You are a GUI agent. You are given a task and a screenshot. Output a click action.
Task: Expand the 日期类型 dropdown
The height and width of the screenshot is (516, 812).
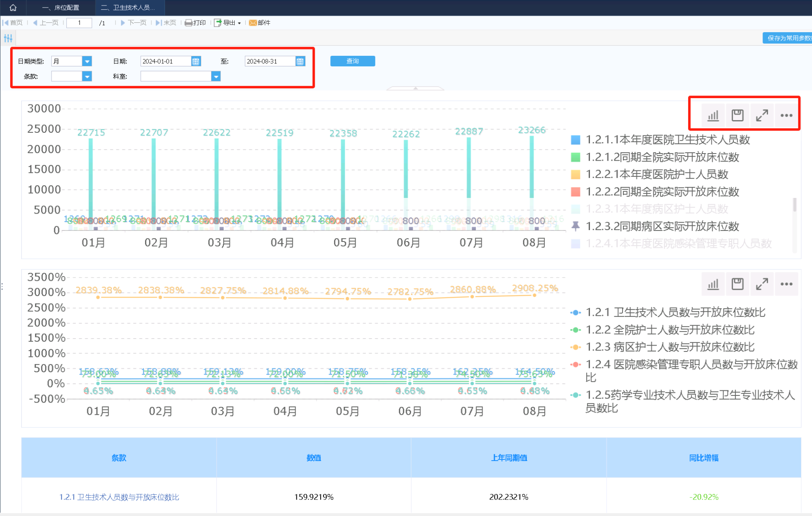click(87, 61)
